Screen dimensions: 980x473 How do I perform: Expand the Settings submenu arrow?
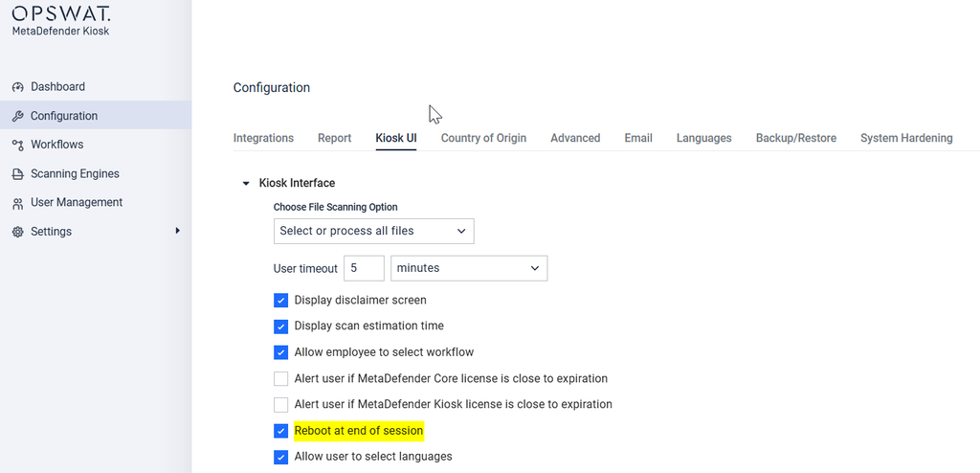(177, 231)
